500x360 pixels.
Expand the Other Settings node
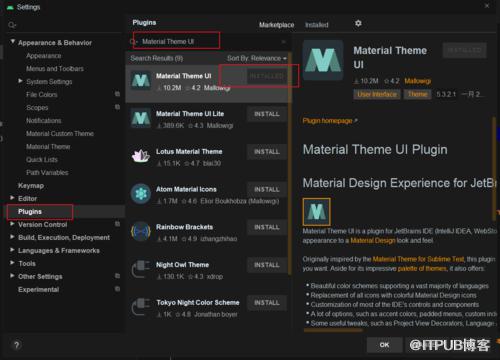click(x=12, y=276)
